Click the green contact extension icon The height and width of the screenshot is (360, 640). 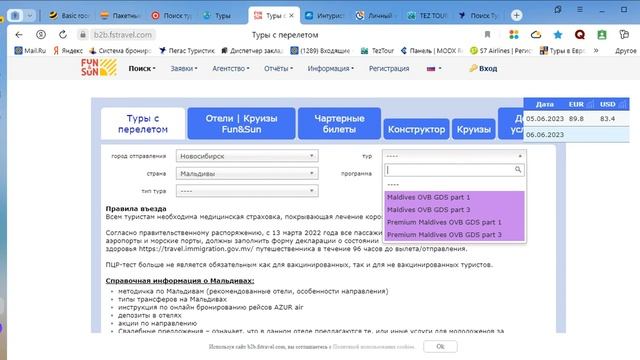pos(602,35)
